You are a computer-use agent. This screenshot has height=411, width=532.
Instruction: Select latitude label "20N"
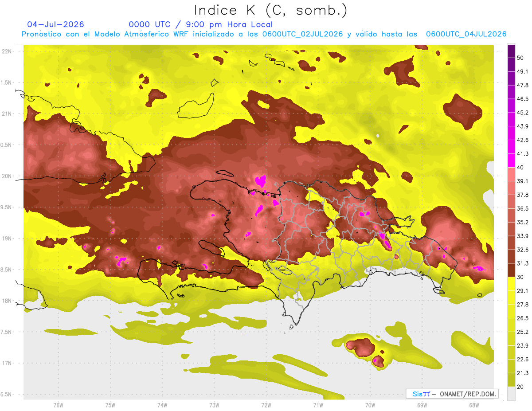click(7, 176)
